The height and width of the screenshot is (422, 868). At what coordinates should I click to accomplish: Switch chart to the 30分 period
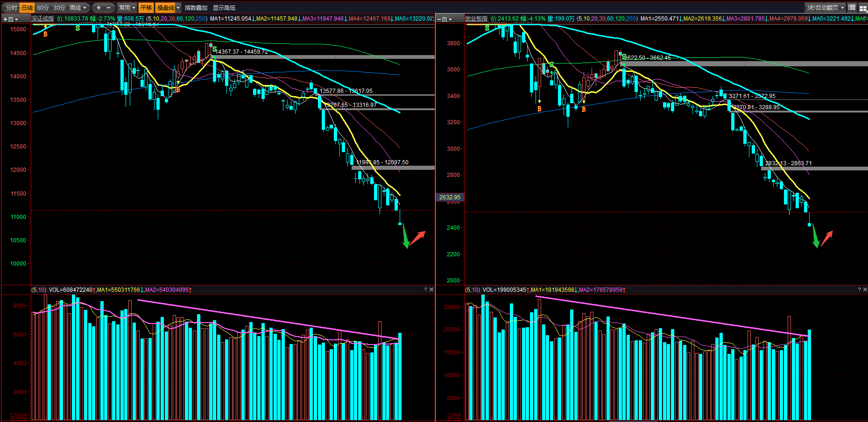point(59,7)
